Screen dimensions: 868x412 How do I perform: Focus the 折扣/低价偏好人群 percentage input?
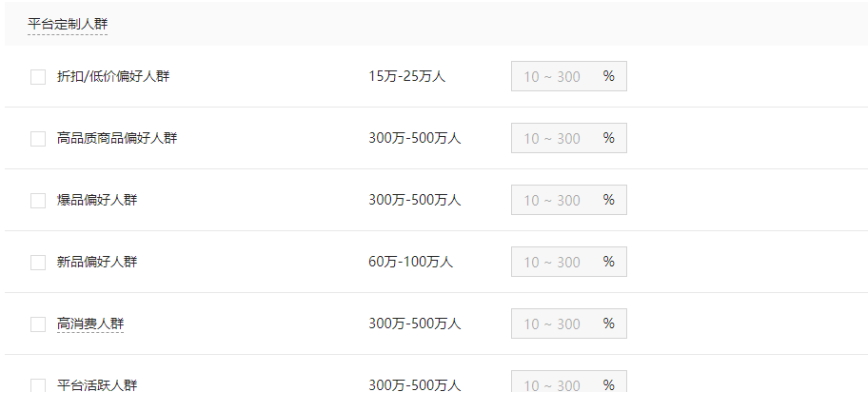[554, 77]
